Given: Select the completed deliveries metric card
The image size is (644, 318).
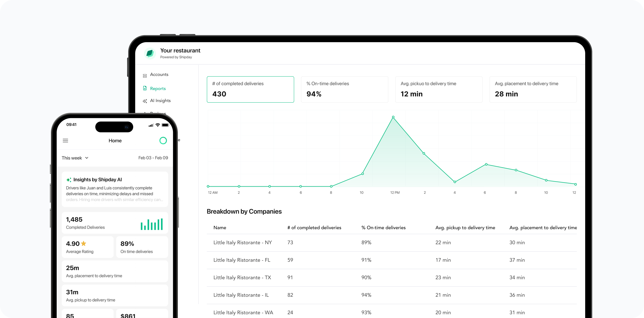Looking at the screenshot, I should [250, 89].
